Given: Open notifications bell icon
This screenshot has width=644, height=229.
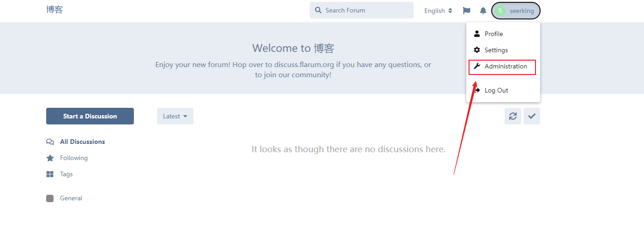Looking at the screenshot, I should coord(483,11).
